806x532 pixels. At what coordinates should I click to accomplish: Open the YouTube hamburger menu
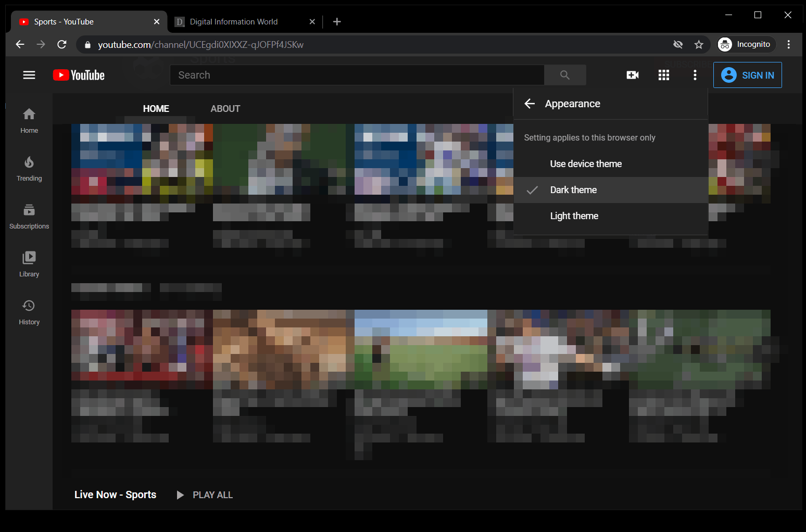point(29,75)
